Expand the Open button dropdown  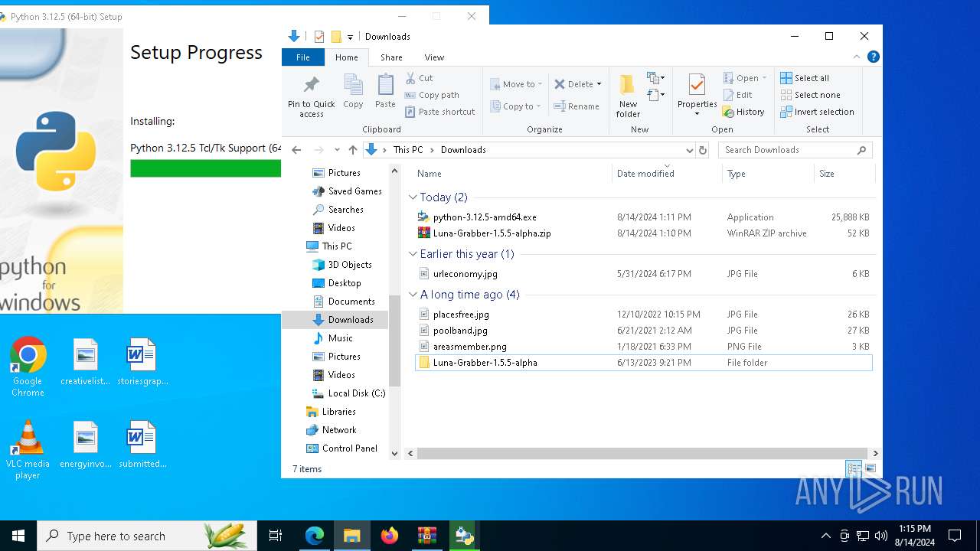click(764, 78)
